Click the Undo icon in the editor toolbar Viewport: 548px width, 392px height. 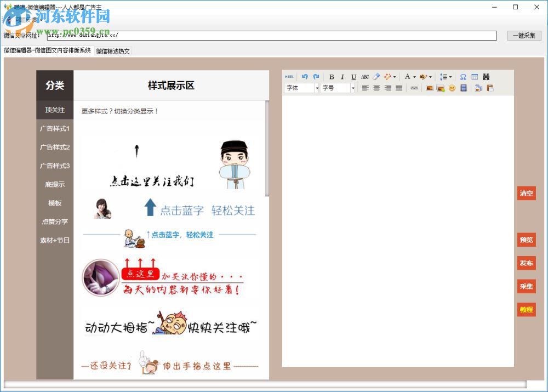click(x=305, y=76)
